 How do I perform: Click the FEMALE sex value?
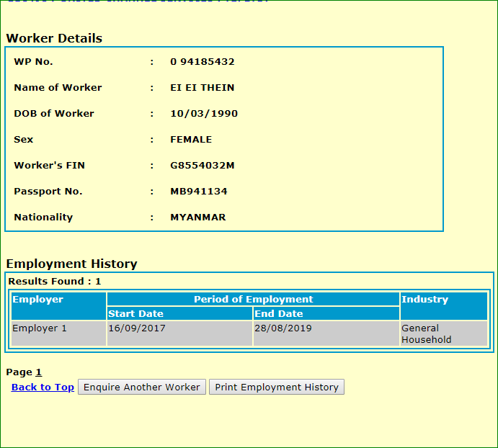tap(191, 140)
